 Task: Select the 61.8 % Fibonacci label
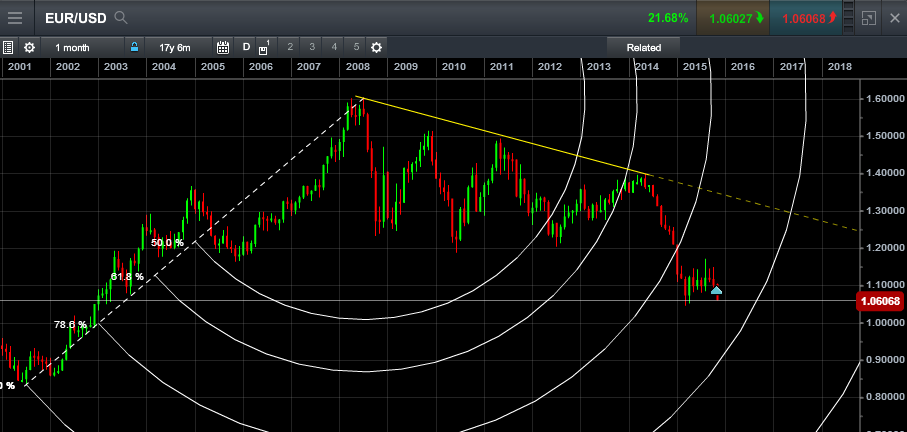(x=127, y=276)
